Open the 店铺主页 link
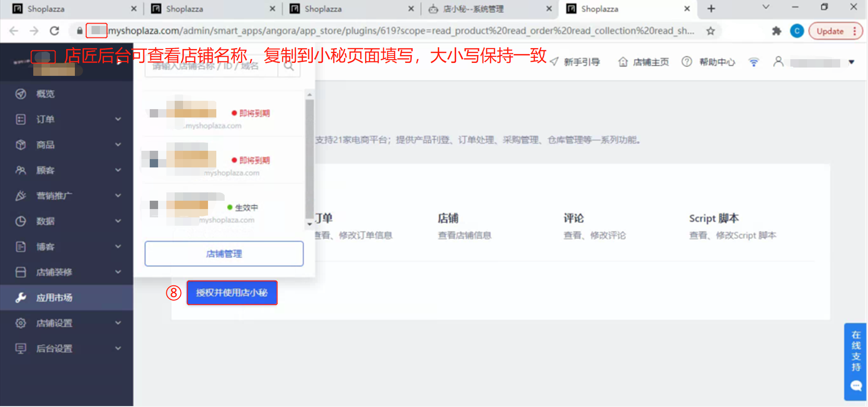This screenshot has height=407, width=868. pos(651,62)
